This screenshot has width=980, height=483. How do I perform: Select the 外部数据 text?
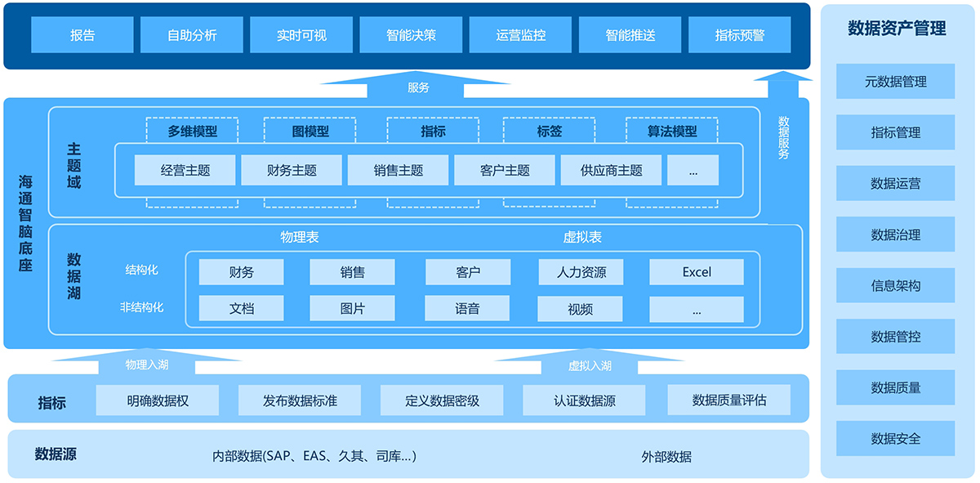(666, 457)
